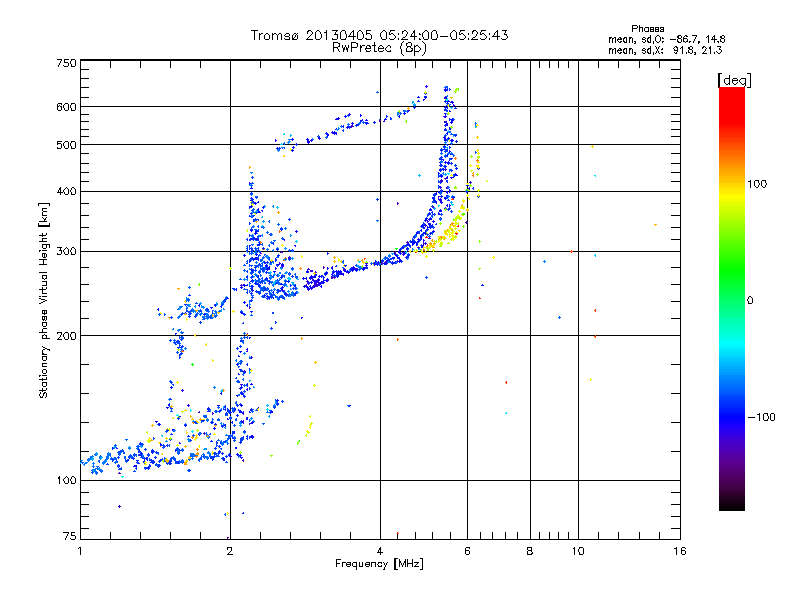Screen dimensions: 800x600
Task: Click the colorbar tick label "-100"
Action: pos(761,417)
